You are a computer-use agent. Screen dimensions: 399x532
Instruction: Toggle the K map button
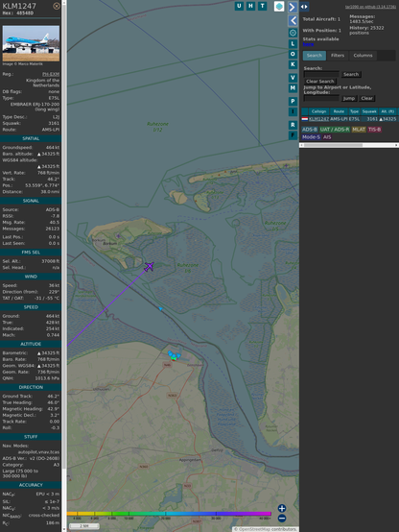pyautogui.click(x=293, y=64)
